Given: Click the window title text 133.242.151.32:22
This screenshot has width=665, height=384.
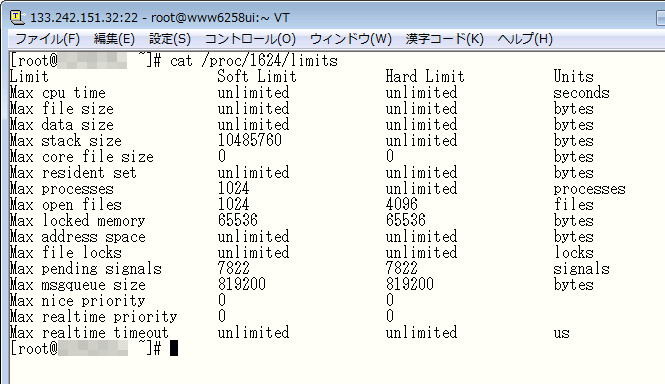Looking at the screenshot, I should click(84, 18).
